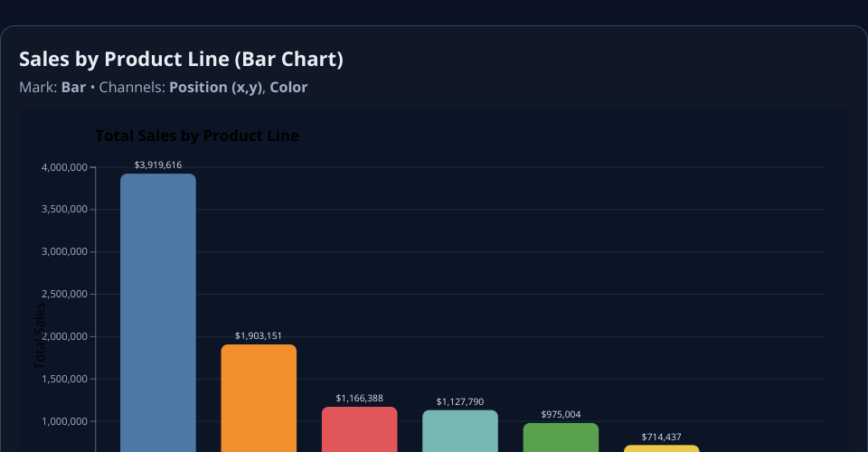Click the 4,000,000 y-axis tick label

pos(64,167)
